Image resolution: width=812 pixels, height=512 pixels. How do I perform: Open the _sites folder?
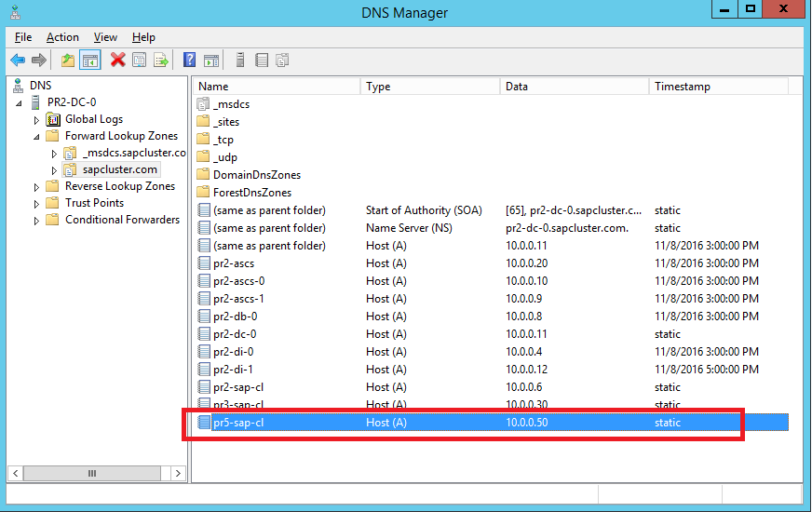click(225, 122)
